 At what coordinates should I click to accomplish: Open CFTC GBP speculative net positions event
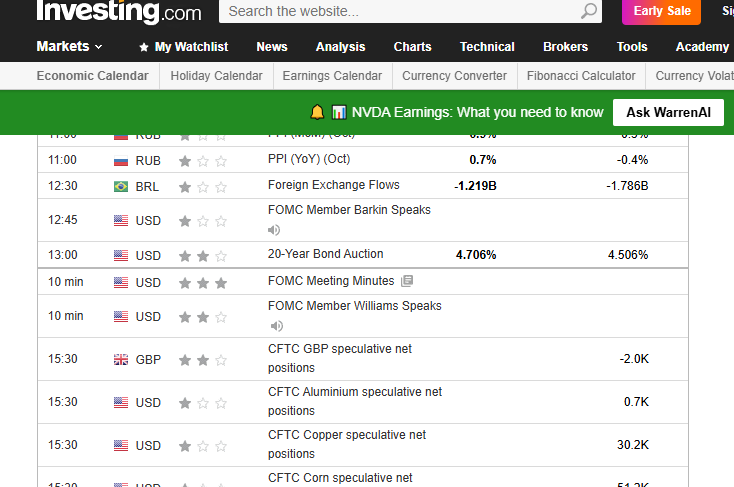340,358
